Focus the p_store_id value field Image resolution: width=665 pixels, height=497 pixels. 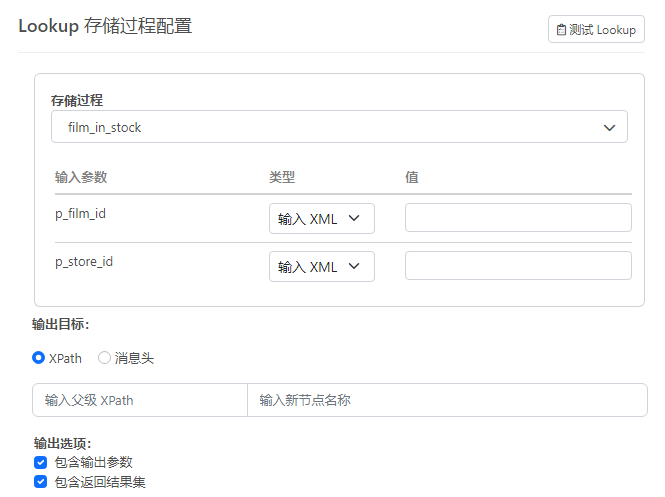click(x=517, y=266)
